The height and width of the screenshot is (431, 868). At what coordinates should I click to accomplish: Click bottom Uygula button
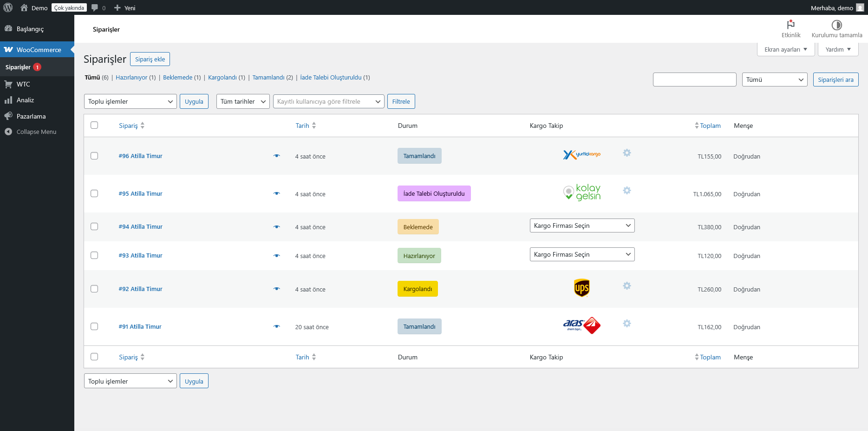pos(194,381)
